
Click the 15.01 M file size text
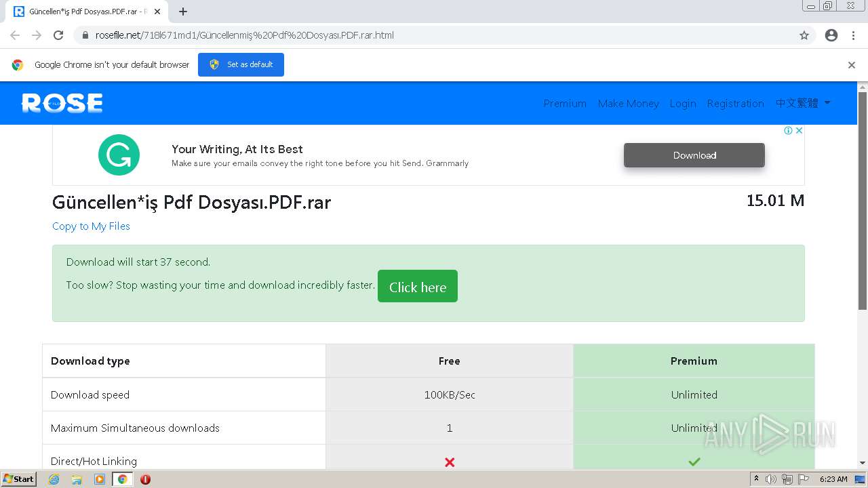pos(775,201)
